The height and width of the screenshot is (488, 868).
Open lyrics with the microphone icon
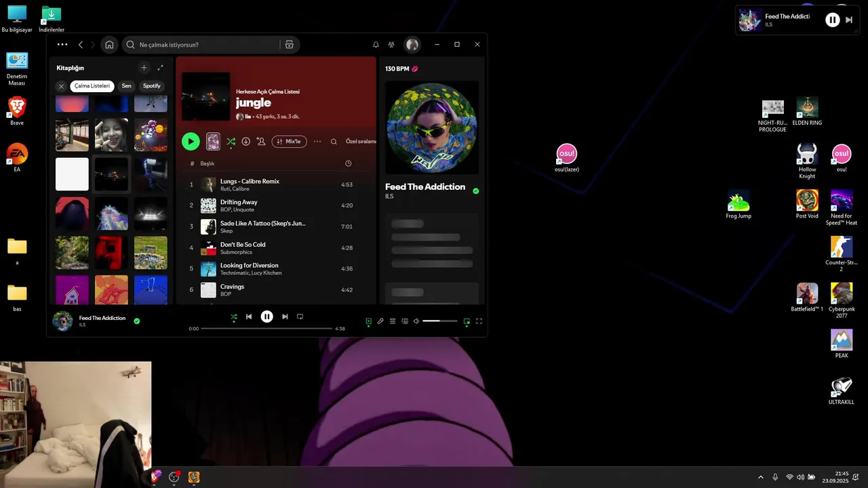(x=380, y=321)
